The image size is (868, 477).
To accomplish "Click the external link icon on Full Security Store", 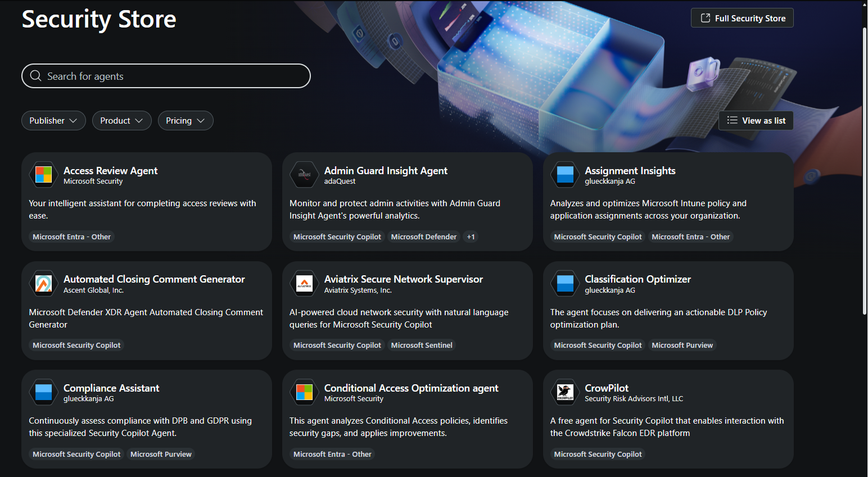I will pos(705,18).
